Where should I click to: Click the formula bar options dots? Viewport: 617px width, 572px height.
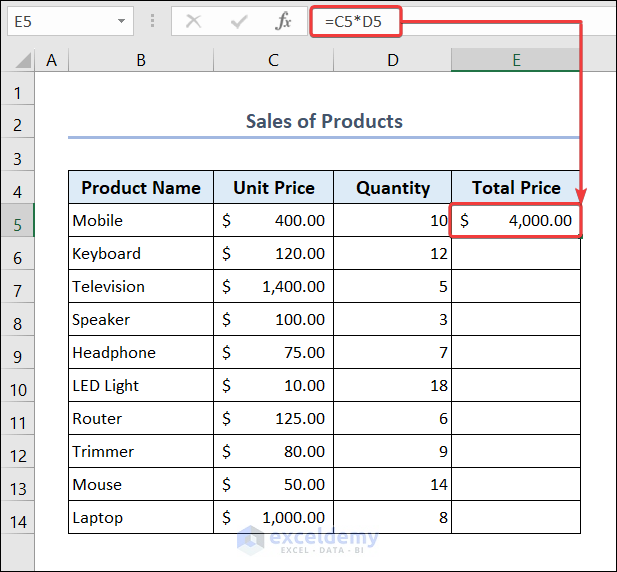[x=152, y=21]
